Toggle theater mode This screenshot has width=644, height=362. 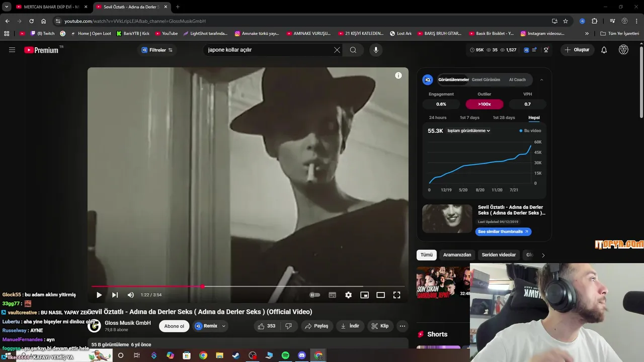[x=380, y=295]
